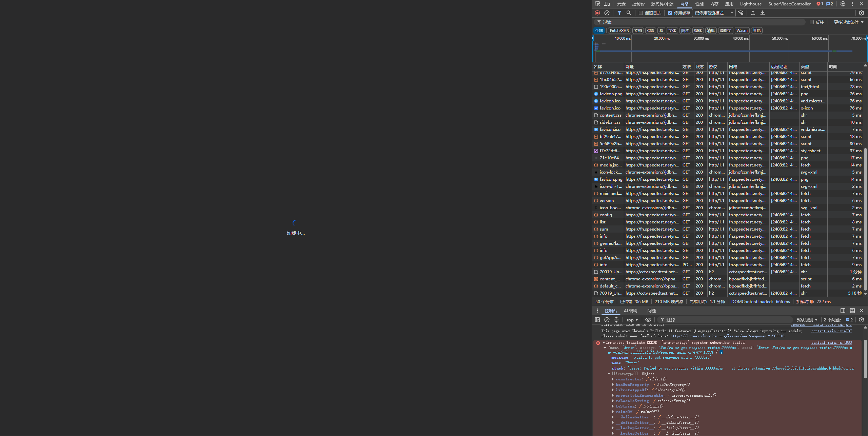Switch to the 源代码/来源 tab
Image resolution: width=868 pixels, height=436 pixels.
click(x=662, y=4)
